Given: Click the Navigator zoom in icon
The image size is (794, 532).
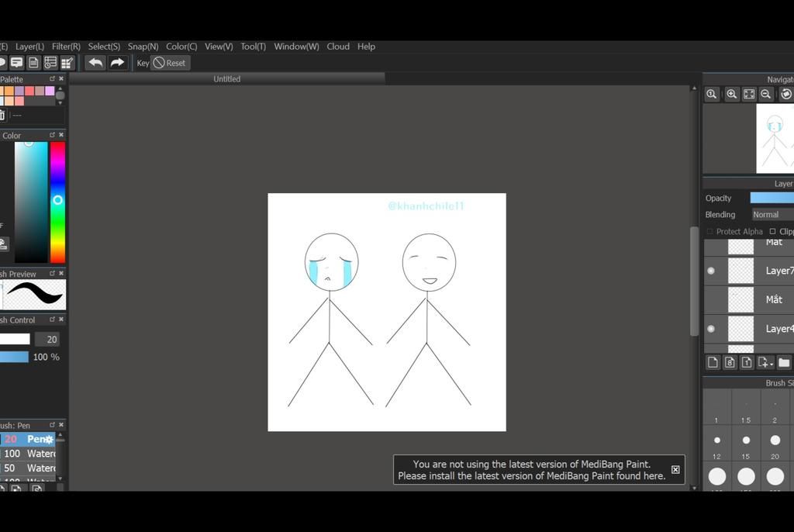Looking at the screenshot, I should [x=732, y=95].
